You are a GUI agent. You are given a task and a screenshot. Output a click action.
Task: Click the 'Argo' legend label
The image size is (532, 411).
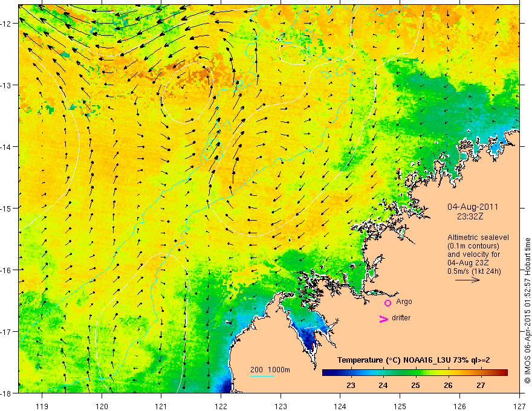pyautogui.click(x=404, y=302)
